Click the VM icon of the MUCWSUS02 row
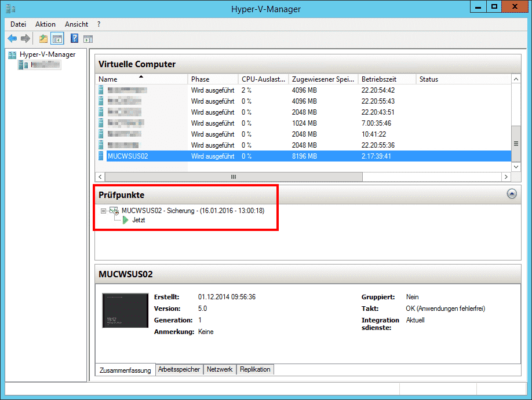 point(101,156)
